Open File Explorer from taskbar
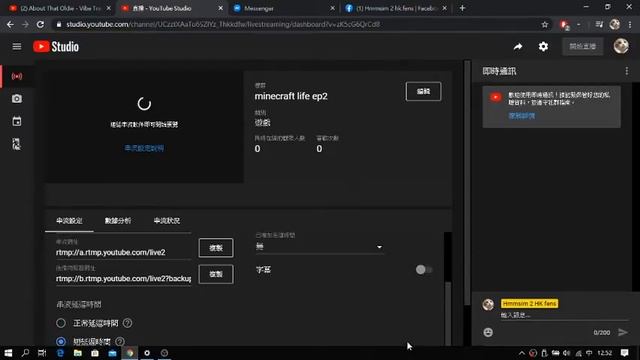The height and width of the screenshot is (360, 640). (78, 353)
